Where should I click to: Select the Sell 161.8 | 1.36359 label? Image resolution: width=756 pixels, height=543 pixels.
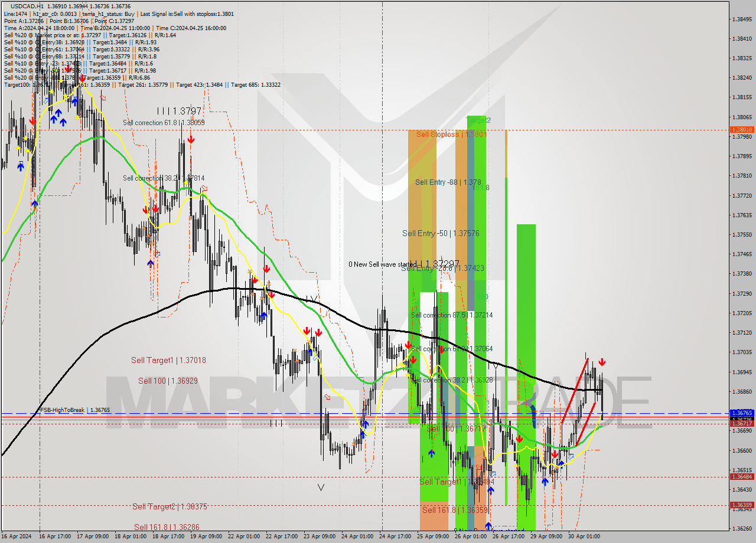(x=455, y=509)
